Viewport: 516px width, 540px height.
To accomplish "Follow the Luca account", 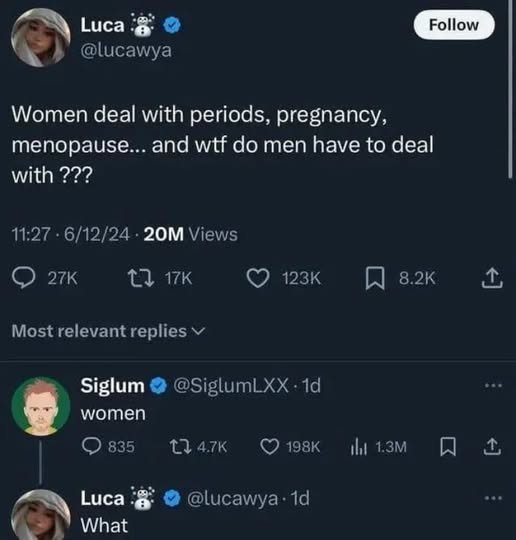I will tap(454, 25).
